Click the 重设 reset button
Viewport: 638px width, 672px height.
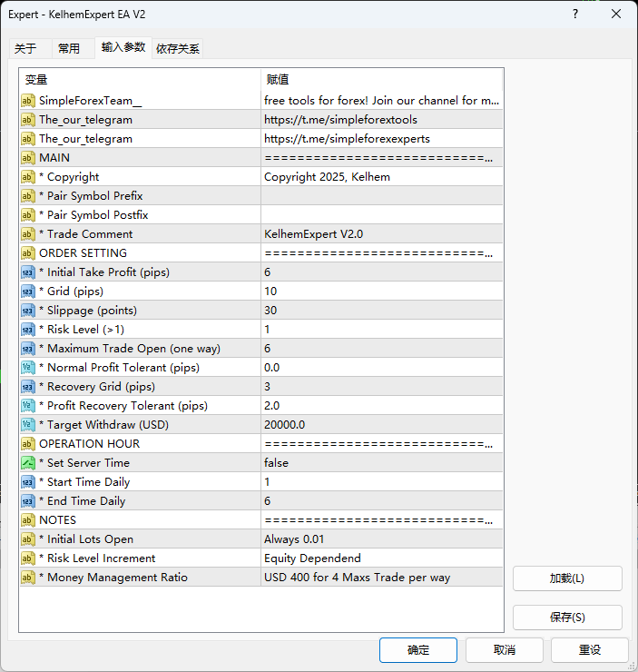click(589, 650)
